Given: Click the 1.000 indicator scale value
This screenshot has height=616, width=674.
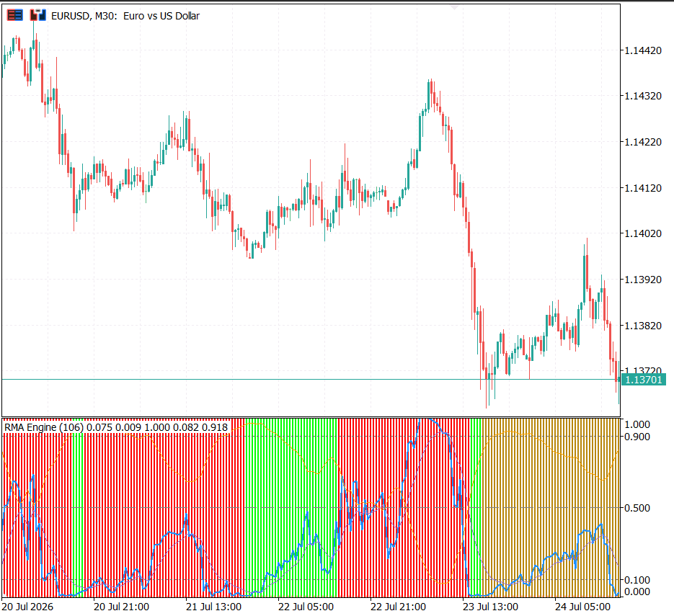Looking at the screenshot, I should point(637,425).
